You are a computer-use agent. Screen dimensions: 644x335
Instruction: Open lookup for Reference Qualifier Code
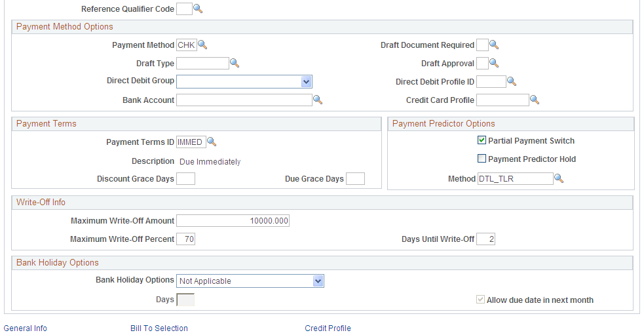(x=198, y=9)
